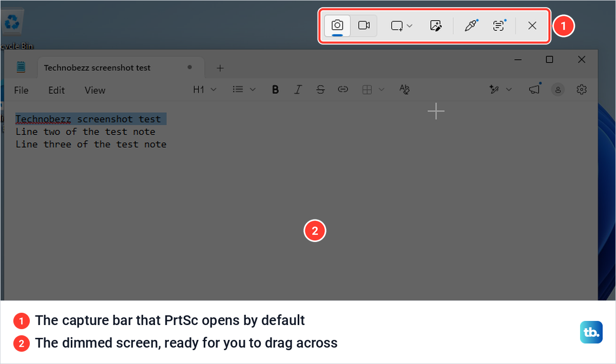The height and width of the screenshot is (364, 616).
Task: Open the File menu
Action: (x=21, y=90)
